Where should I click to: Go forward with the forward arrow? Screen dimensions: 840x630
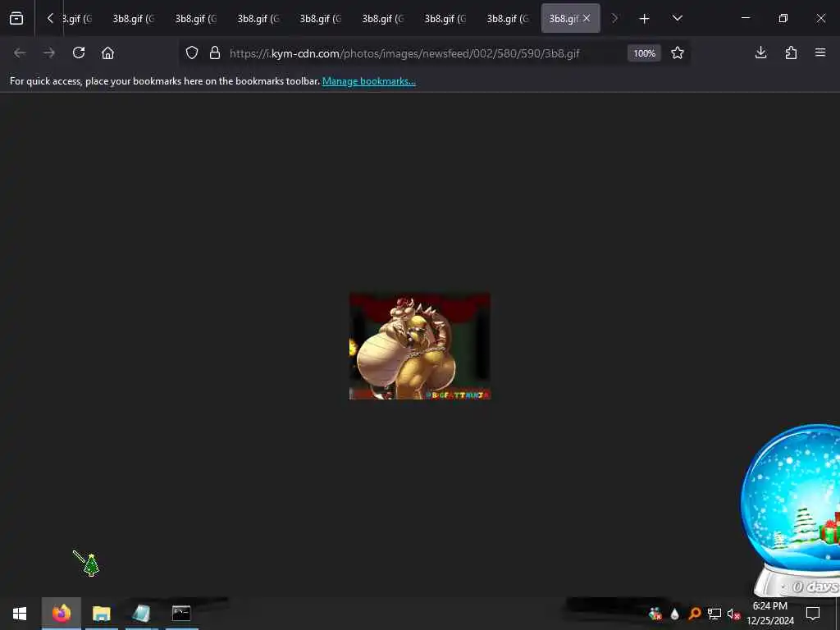(x=49, y=52)
